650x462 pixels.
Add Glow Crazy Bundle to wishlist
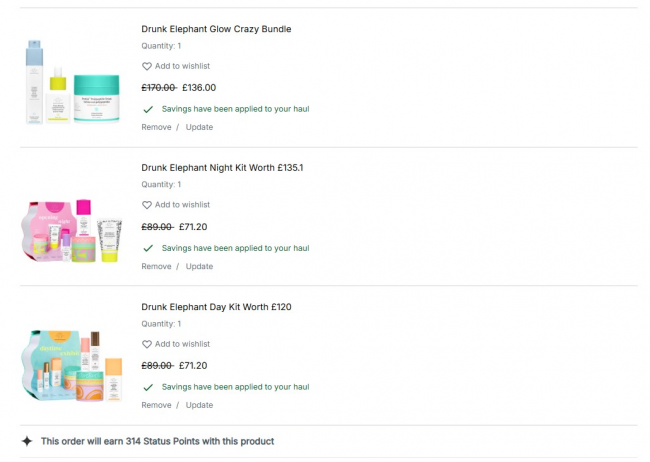pyautogui.click(x=182, y=66)
